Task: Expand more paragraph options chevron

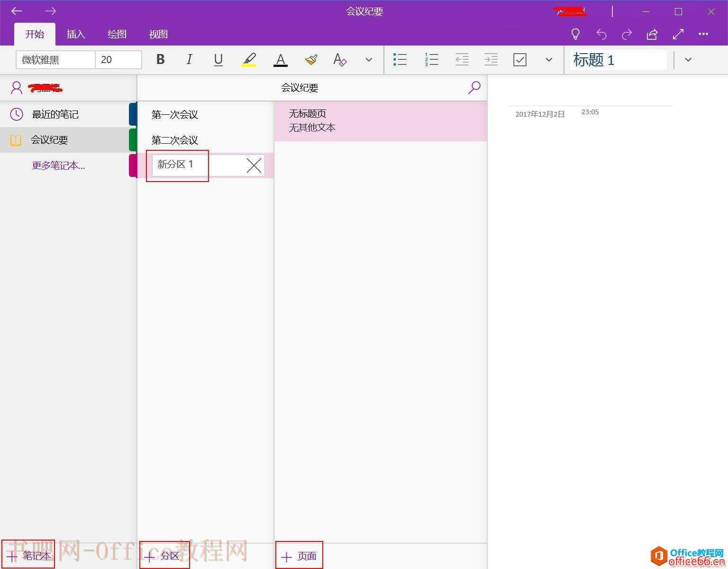Action: (549, 60)
